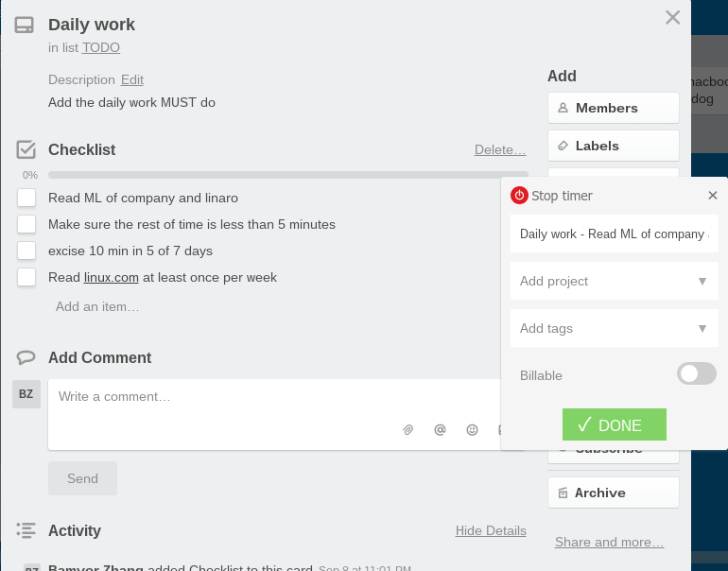Click the emoji smiley icon in comment box
728x571 pixels.
pos(472,430)
